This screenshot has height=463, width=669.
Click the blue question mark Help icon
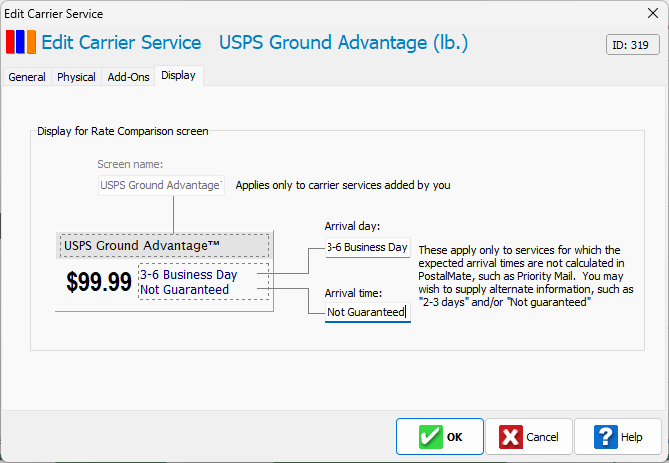coord(605,437)
